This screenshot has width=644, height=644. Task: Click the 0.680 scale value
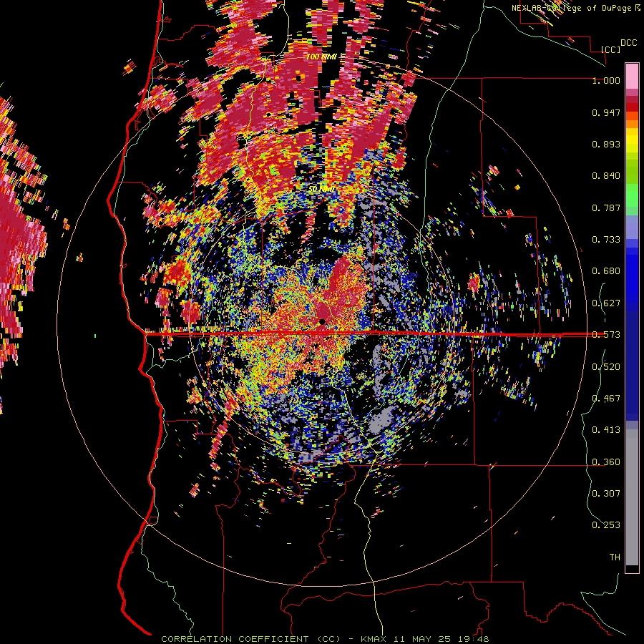[606, 271]
